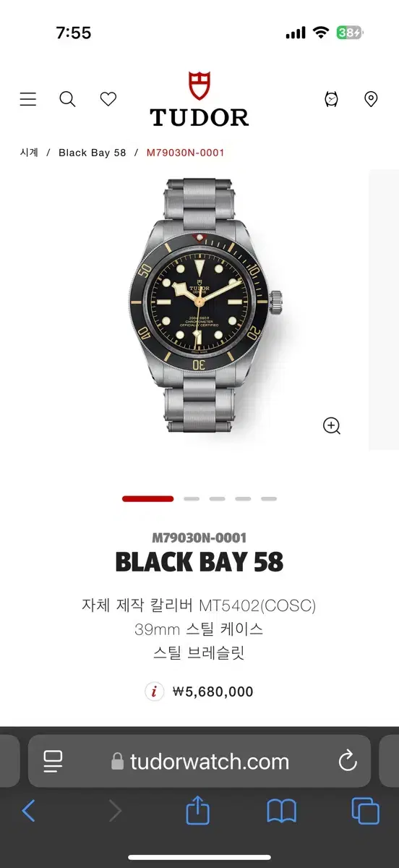Go to the 시계 breadcrumb
Image resolution: width=399 pixels, height=868 pixels.
pyautogui.click(x=29, y=153)
